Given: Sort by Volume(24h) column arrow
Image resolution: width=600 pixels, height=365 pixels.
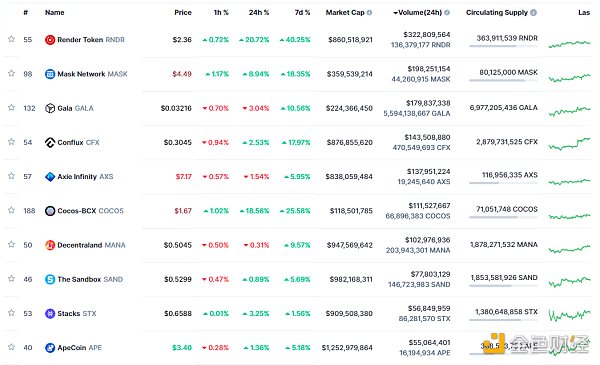Looking at the screenshot, I should 395,13.
